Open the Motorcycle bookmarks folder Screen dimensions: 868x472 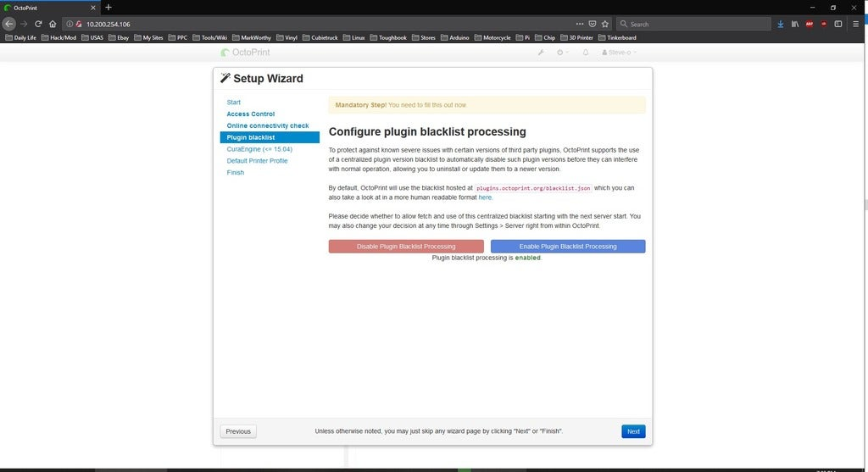tap(492, 37)
